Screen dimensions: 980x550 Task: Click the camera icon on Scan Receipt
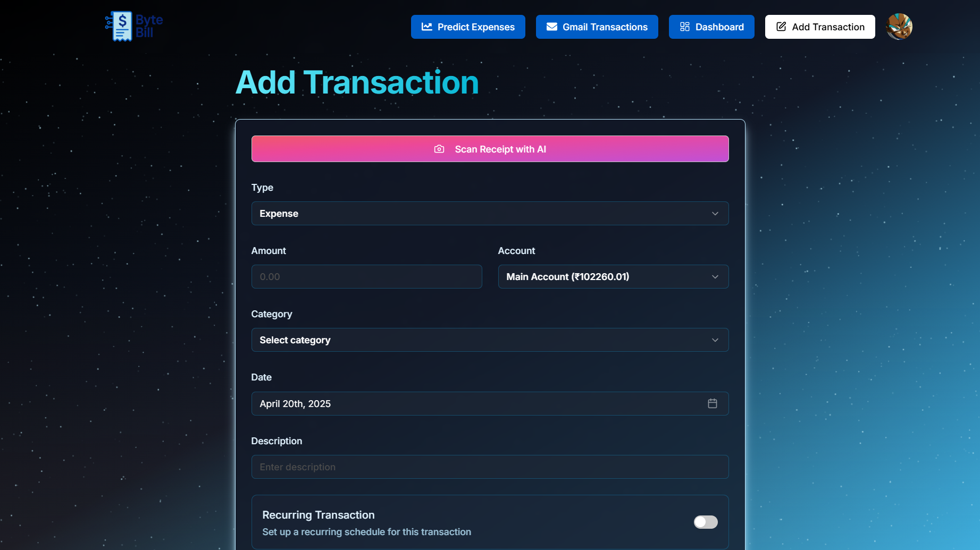(x=439, y=149)
